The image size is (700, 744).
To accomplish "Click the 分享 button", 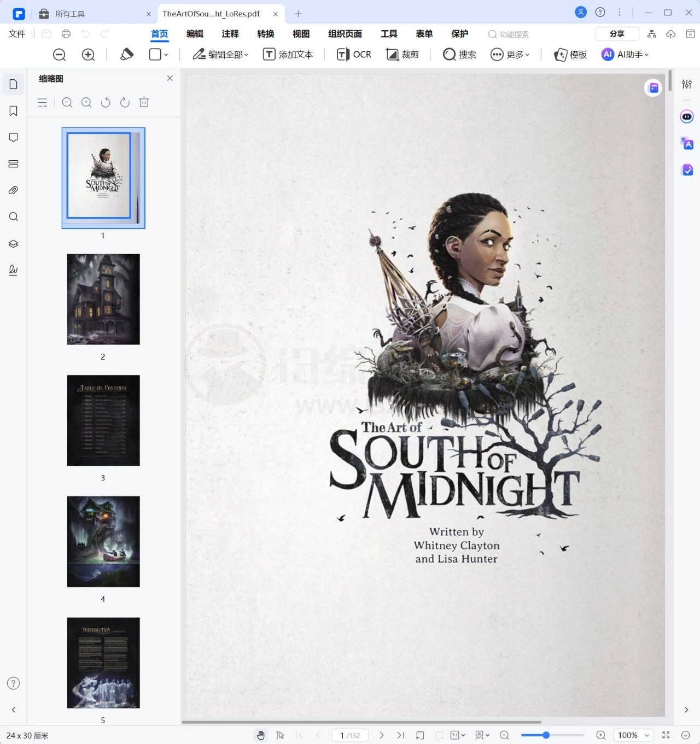I will 617,34.
